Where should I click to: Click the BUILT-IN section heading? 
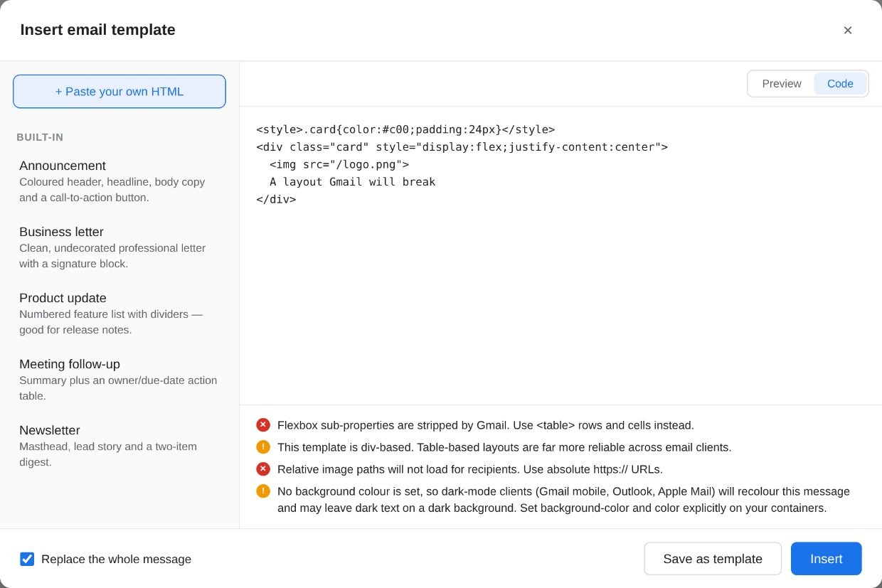[40, 137]
